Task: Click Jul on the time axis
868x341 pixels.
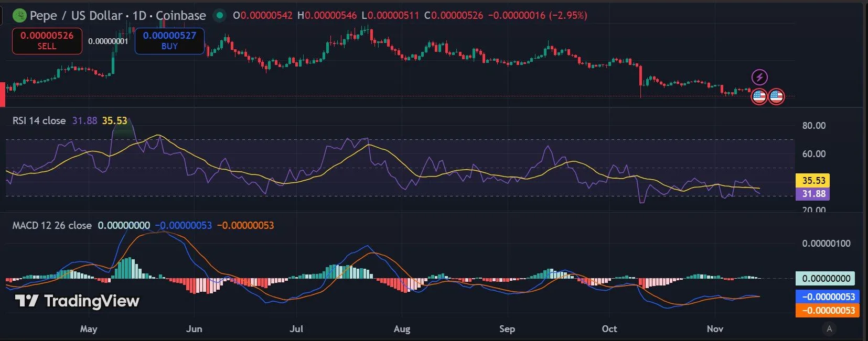Action: (x=296, y=329)
